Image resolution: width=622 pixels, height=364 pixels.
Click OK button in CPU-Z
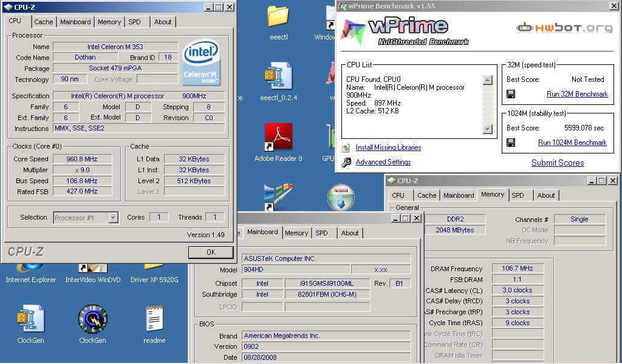click(x=211, y=252)
